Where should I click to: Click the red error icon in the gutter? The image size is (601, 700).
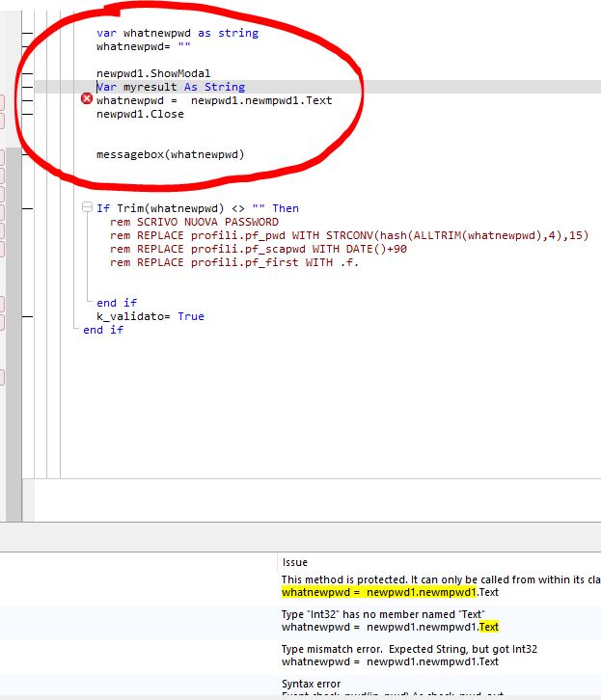click(87, 99)
